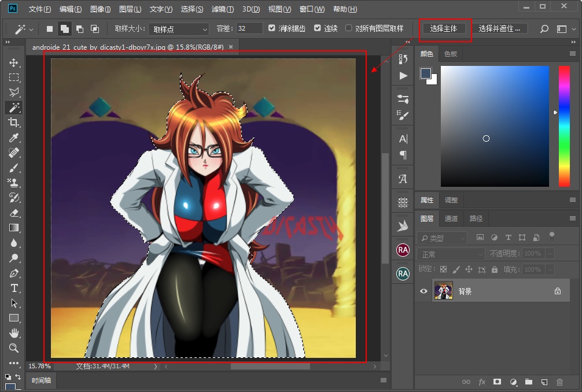Viewport: 582px width, 392px height.
Task: Click the 选择主体 button
Action: point(444,28)
